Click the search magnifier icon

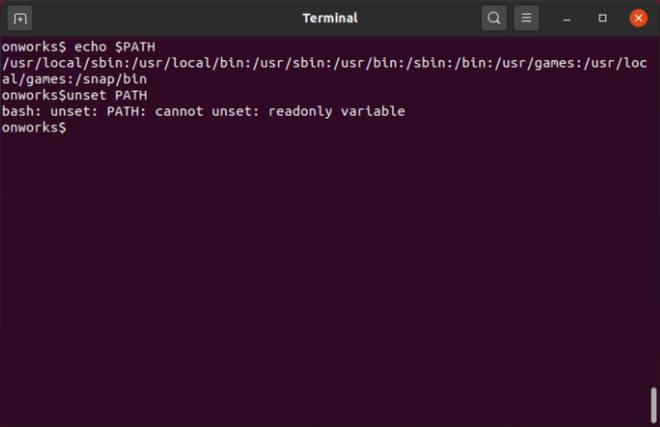point(494,18)
